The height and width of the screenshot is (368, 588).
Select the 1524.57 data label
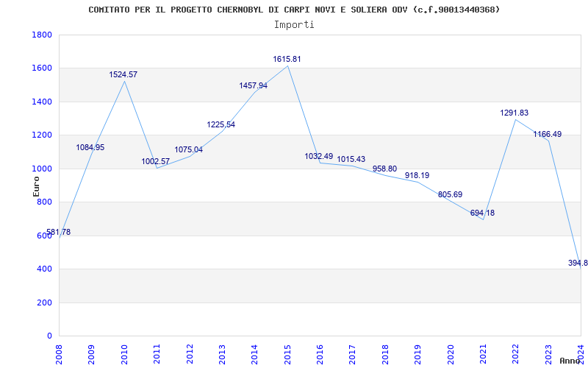[x=123, y=75]
